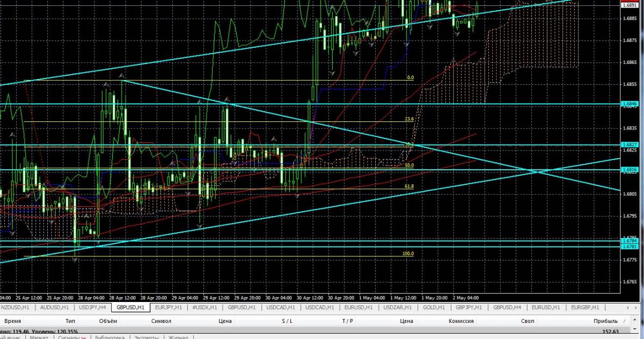Click the Fibonacci 50.0 level label
The width and height of the screenshot is (644, 339).
[x=409, y=165]
